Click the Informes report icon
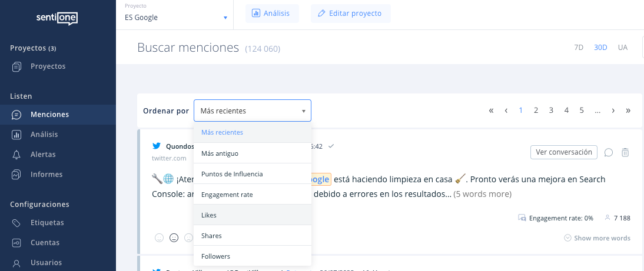 point(17,175)
